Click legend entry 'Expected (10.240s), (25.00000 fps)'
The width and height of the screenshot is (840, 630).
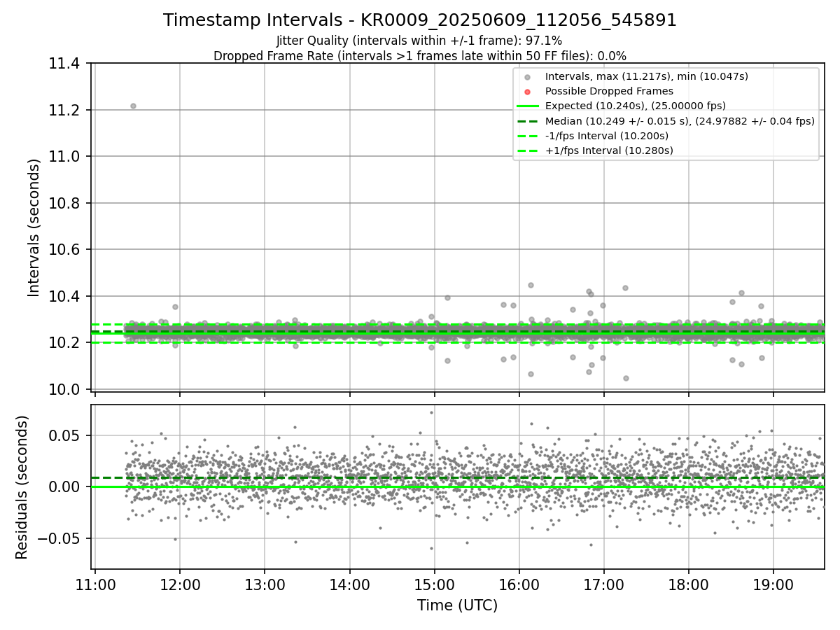[636, 106]
